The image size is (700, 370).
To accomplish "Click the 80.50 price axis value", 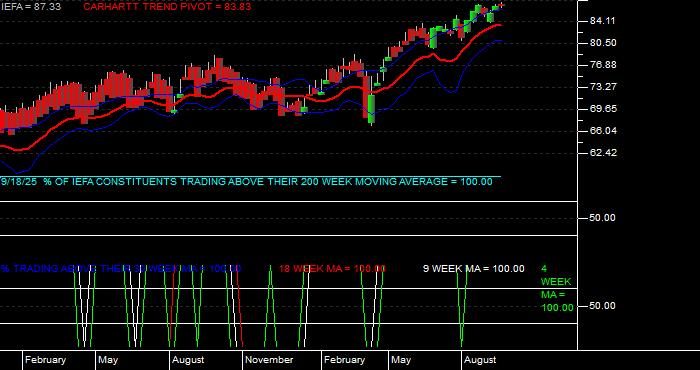I will [603, 43].
